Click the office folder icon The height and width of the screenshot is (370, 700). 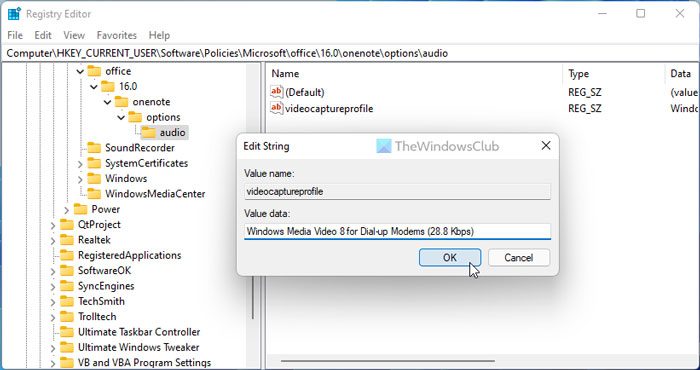(x=94, y=71)
